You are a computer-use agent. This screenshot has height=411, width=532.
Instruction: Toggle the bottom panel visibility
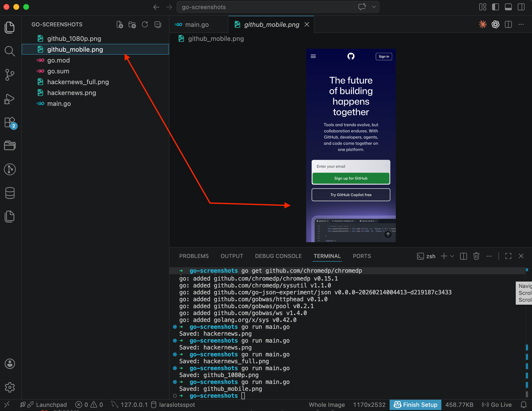(x=508, y=7)
